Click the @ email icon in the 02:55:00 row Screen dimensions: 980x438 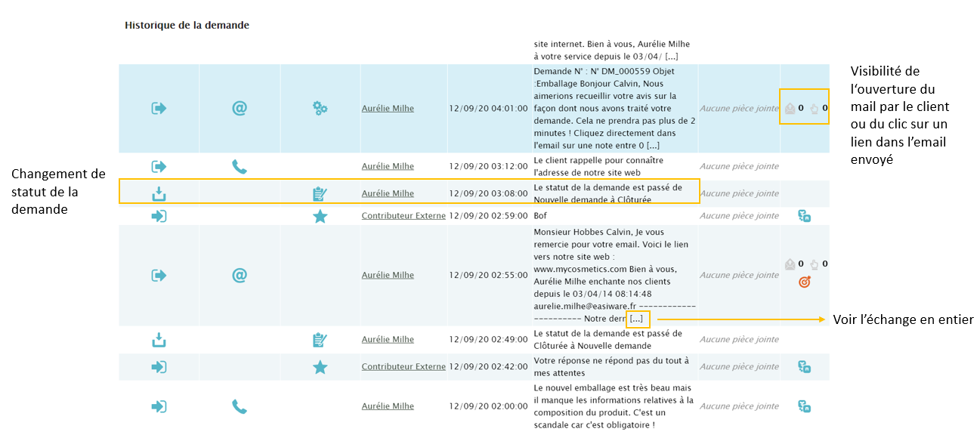pyautogui.click(x=240, y=275)
